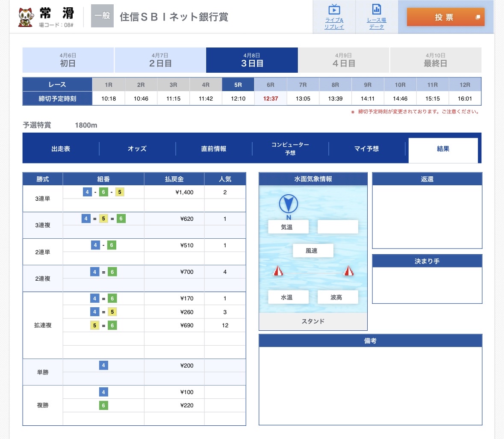Click the green boat 6 badge in 複勝
504x439 pixels.
coord(103,405)
